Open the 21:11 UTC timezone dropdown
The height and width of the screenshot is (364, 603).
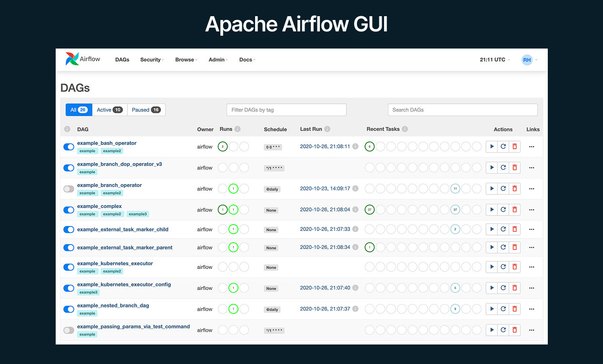(495, 60)
